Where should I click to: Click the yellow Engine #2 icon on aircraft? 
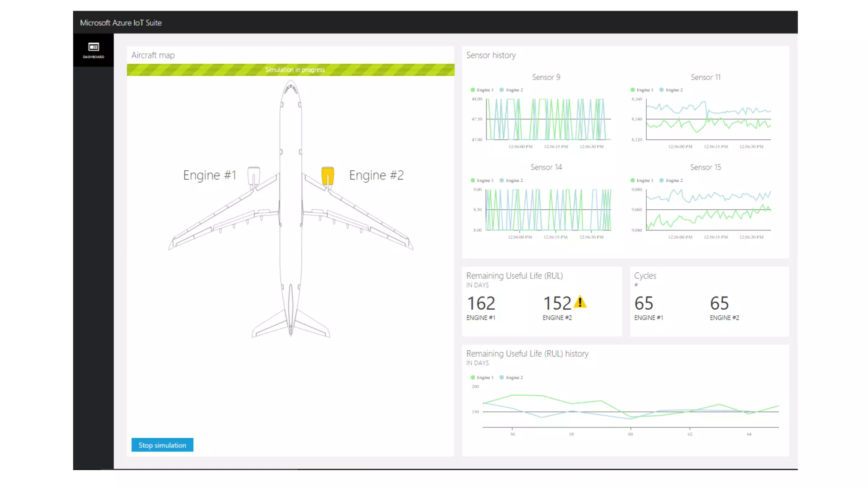pos(328,175)
